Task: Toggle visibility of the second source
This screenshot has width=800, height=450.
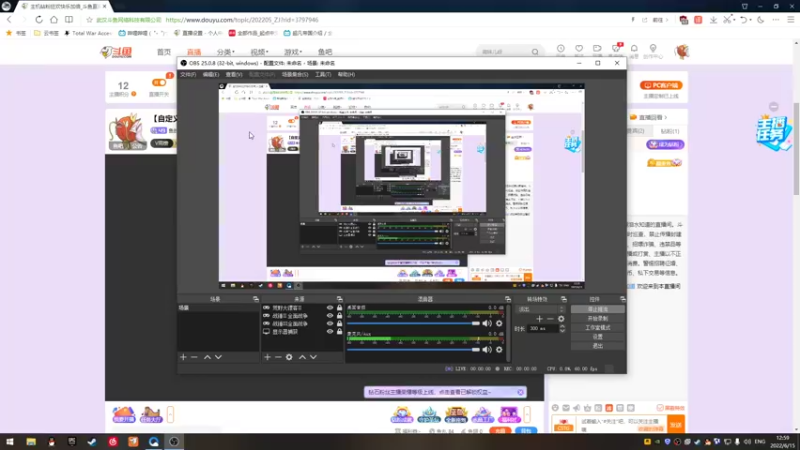Action: (x=330, y=316)
